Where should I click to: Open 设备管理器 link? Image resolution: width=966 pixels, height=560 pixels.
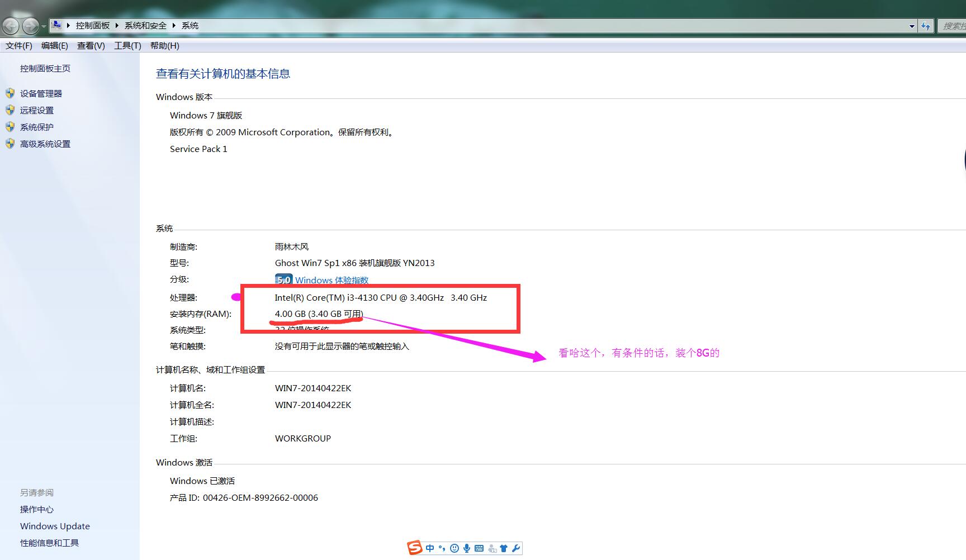(x=41, y=94)
